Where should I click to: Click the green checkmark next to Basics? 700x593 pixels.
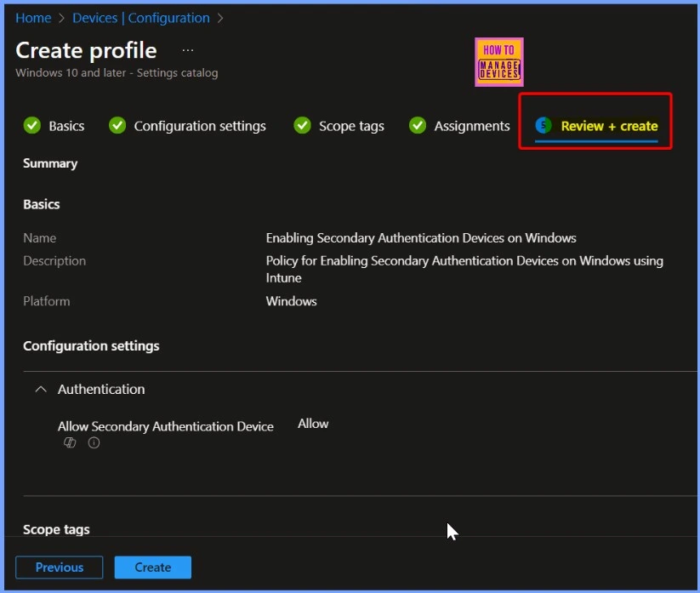tap(32, 126)
